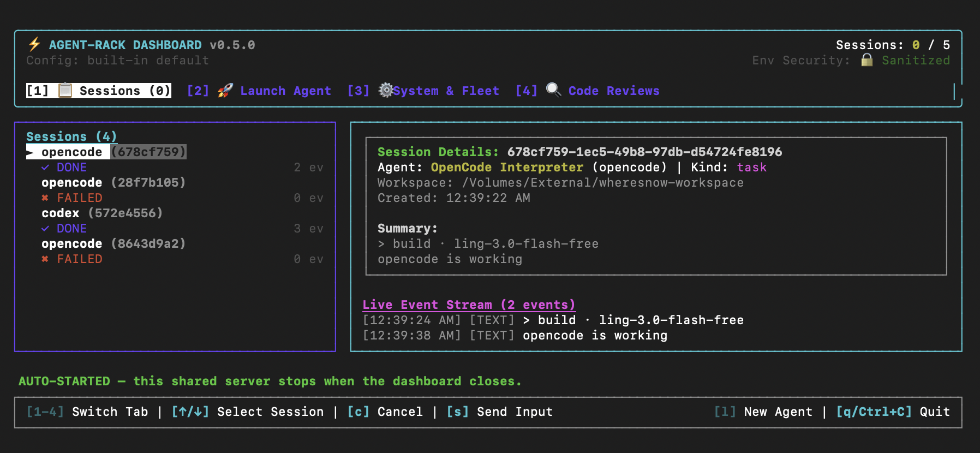
Task: Click the AGENT-RACK DASHBOARD title
Action: point(126,45)
